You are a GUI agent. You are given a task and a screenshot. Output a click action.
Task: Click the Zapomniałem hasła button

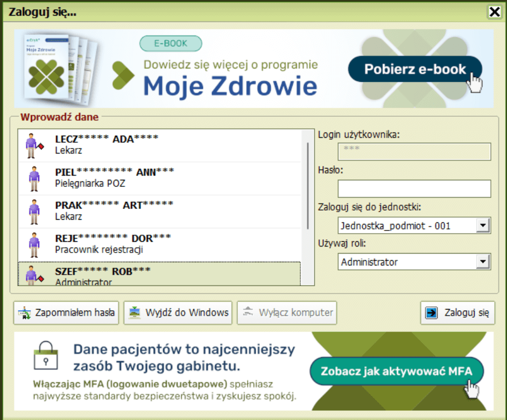pos(66,313)
